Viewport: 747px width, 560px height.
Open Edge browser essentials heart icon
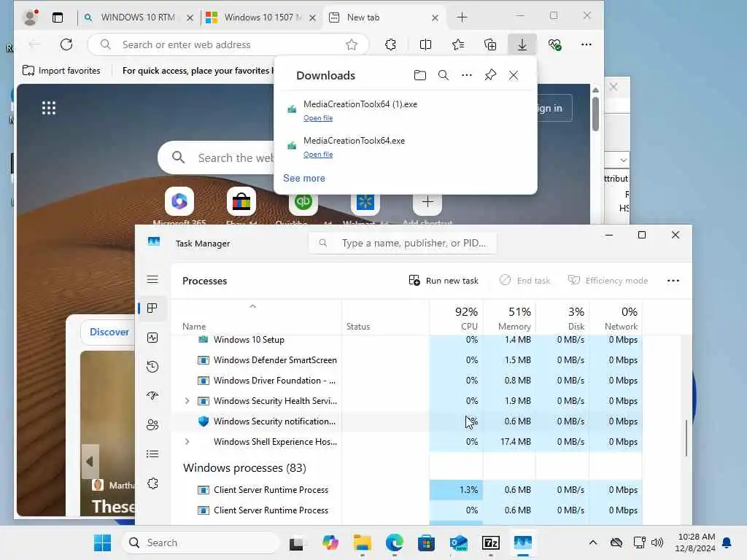pos(554,44)
